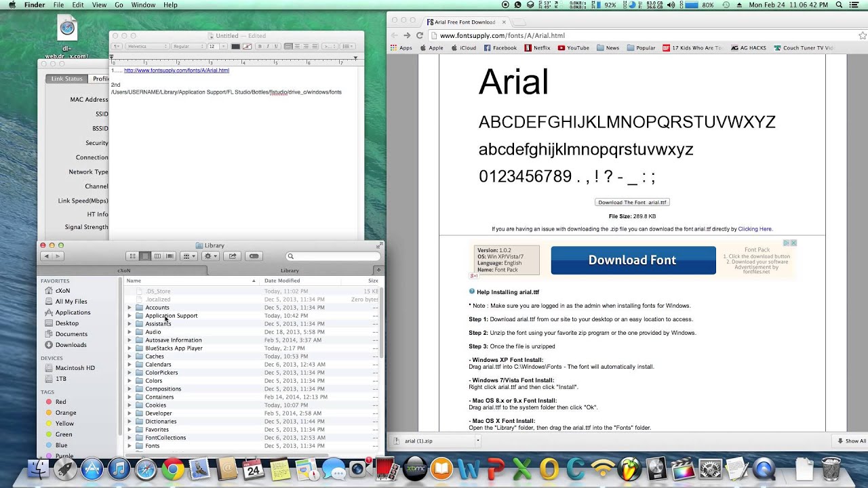Expand the Accounts folder
Image resolution: width=868 pixels, height=488 pixels.
(130, 308)
